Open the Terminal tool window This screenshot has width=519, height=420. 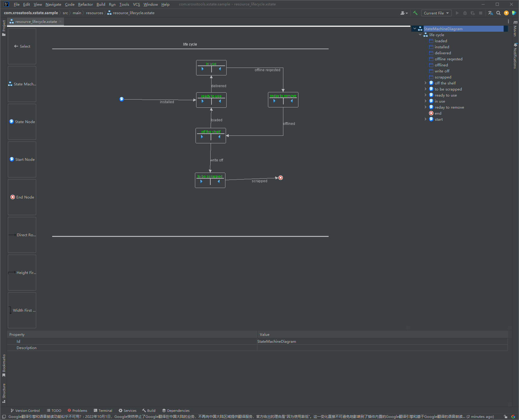tap(103, 411)
